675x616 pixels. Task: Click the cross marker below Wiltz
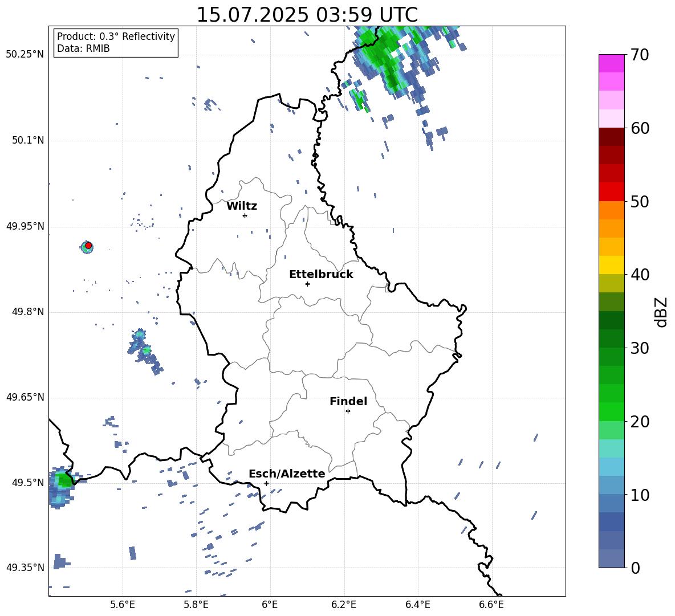[x=245, y=215]
